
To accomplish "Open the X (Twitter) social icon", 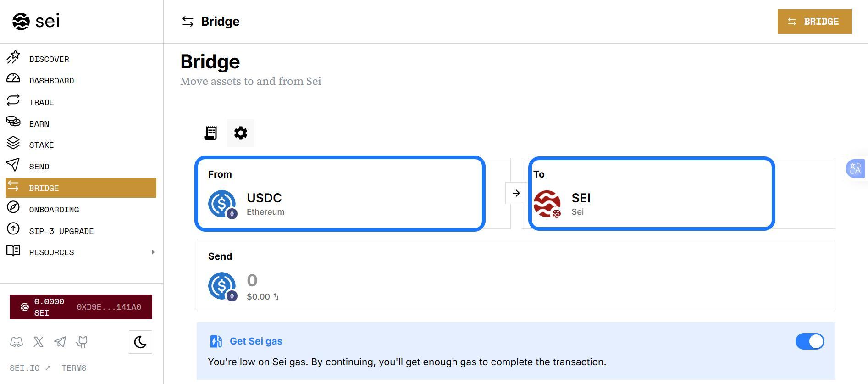I will click(39, 342).
